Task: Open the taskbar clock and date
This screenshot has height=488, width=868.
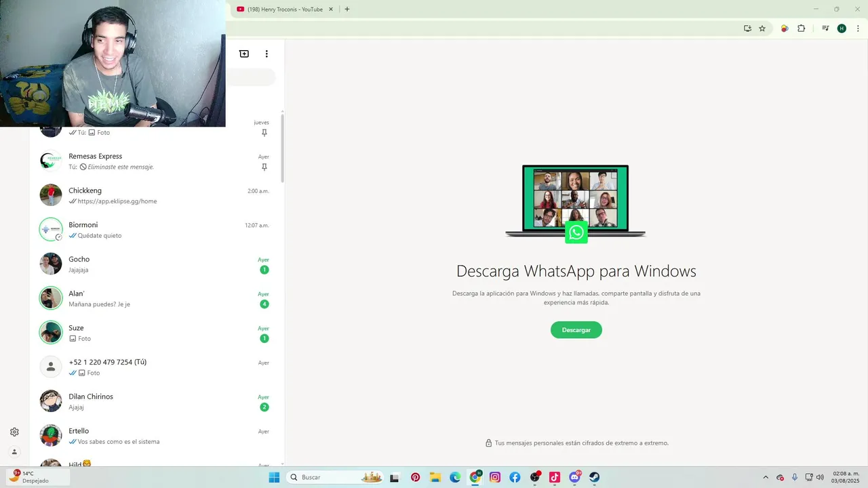Action: 846,477
